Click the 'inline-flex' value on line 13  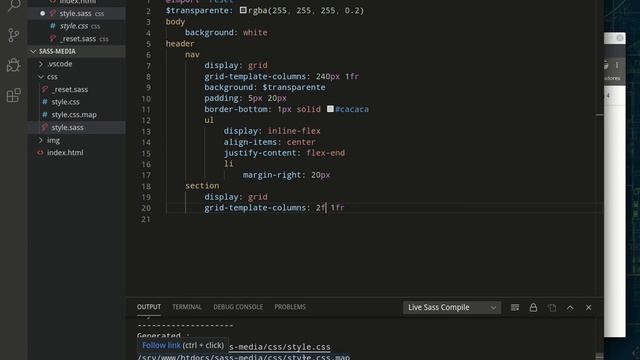click(294, 131)
